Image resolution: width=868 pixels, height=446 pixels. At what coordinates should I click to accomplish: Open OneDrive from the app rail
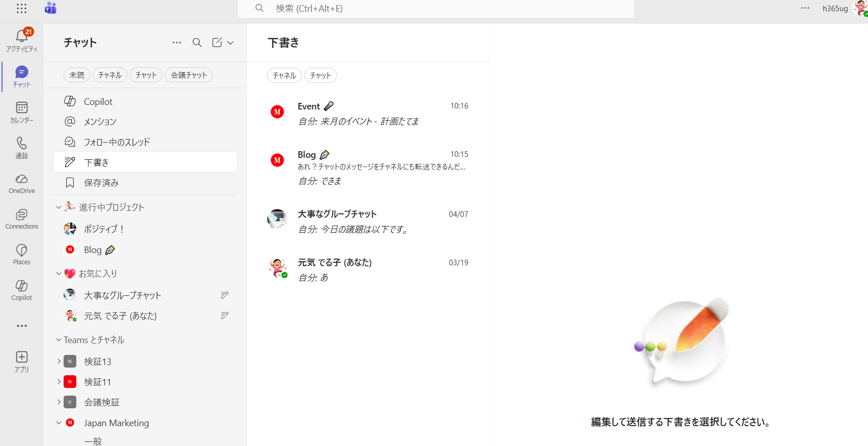(x=21, y=179)
